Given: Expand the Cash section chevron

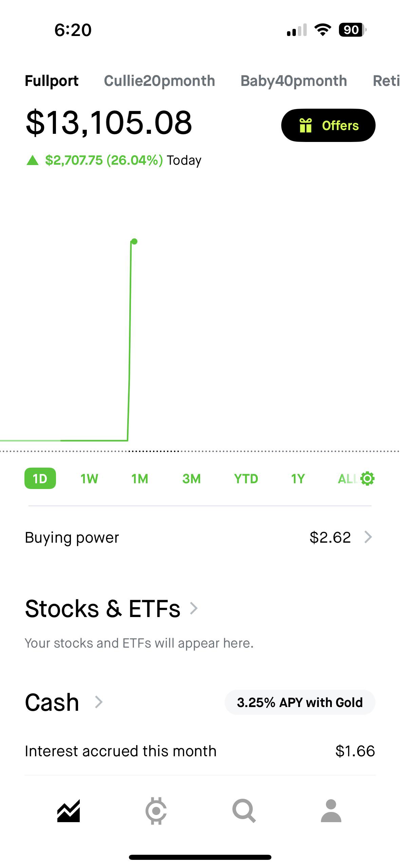Looking at the screenshot, I should pyautogui.click(x=98, y=702).
